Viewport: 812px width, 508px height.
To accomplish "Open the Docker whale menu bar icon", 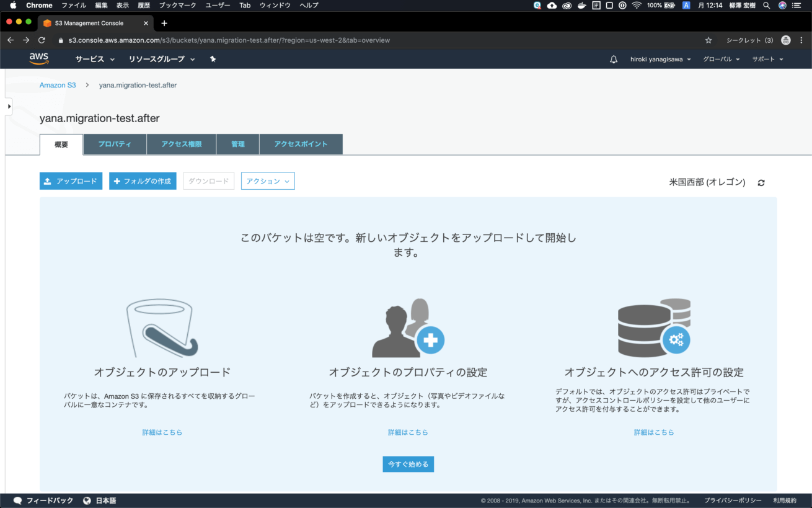I will tap(581, 5).
